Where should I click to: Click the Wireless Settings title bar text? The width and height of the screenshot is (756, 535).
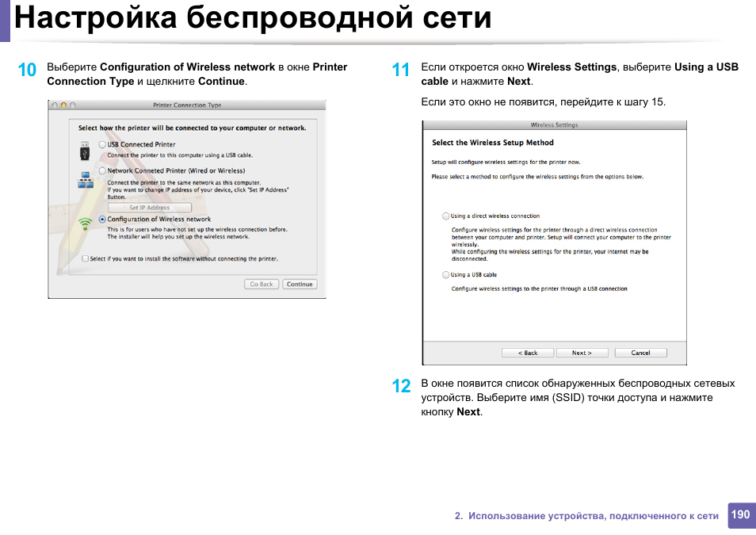point(555,125)
